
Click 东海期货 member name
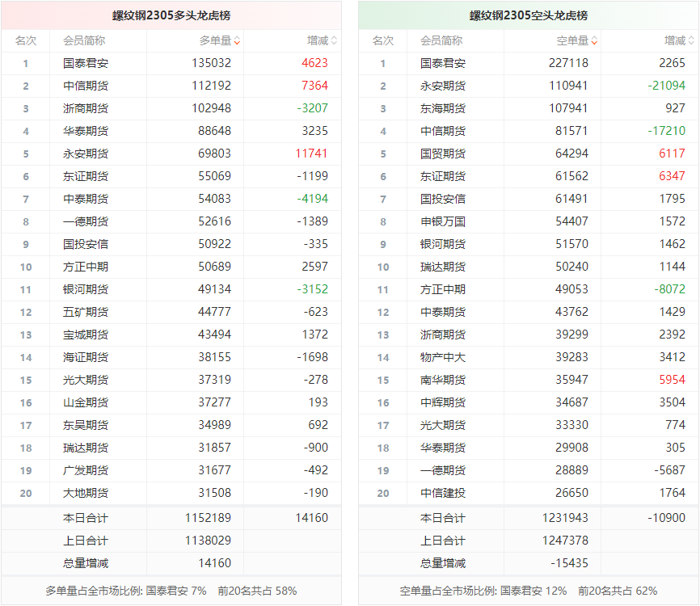point(442,108)
